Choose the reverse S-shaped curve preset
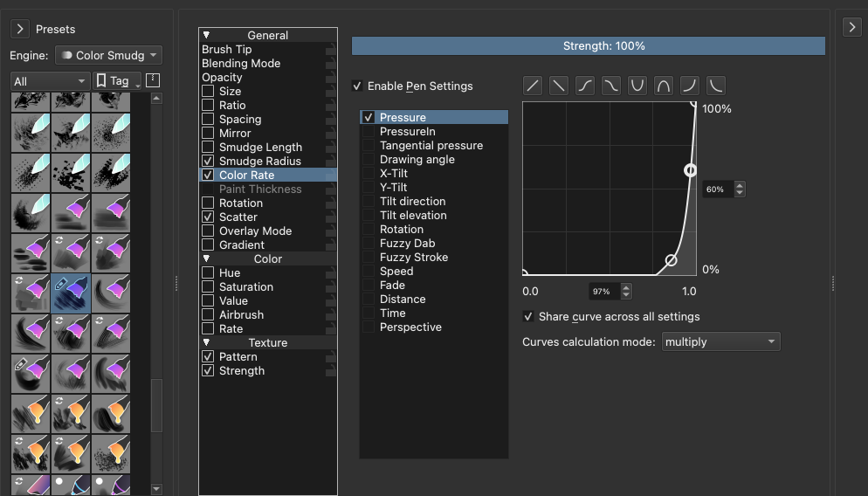Viewport: 868px width, 496px height. coord(611,86)
